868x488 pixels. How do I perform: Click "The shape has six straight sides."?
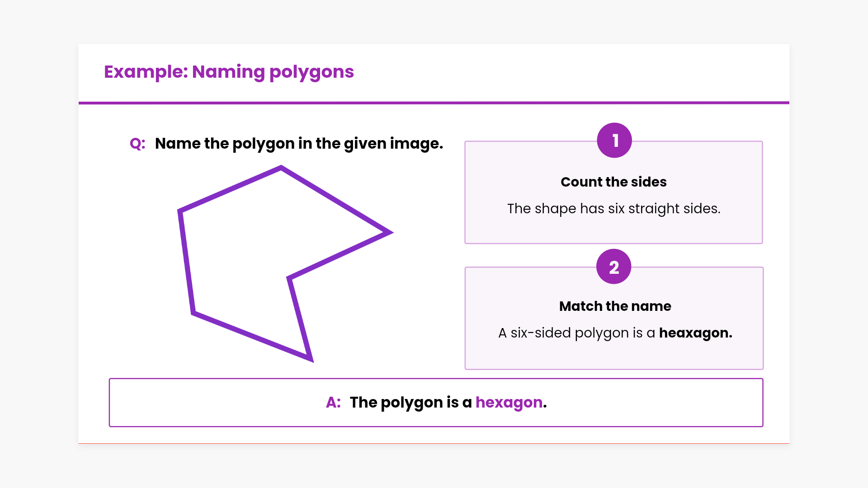tap(613, 208)
